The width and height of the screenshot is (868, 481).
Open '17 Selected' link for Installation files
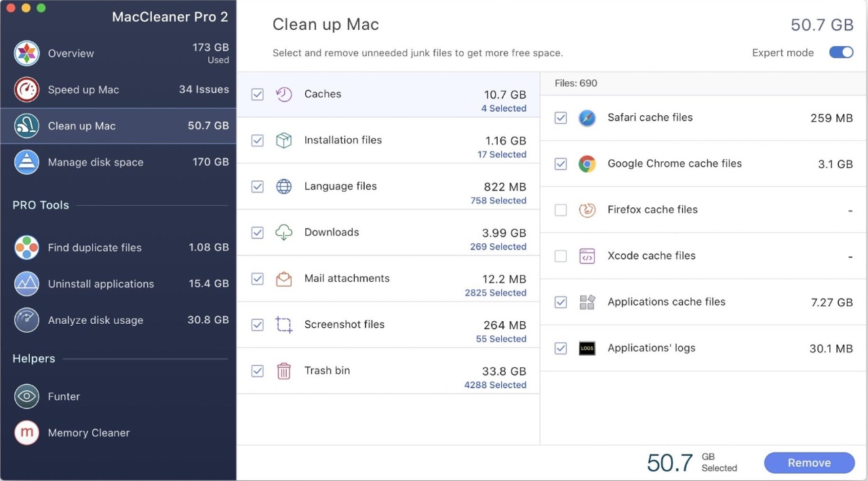(x=502, y=154)
